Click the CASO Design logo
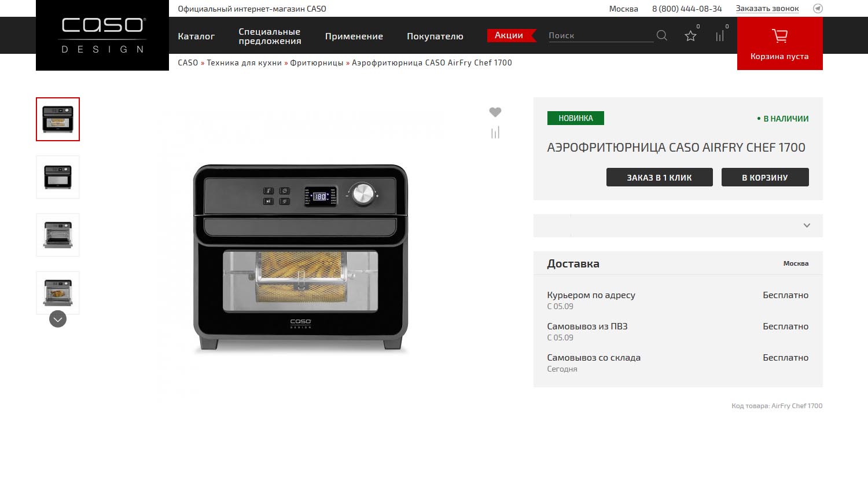868x488 pixels. (x=102, y=35)
